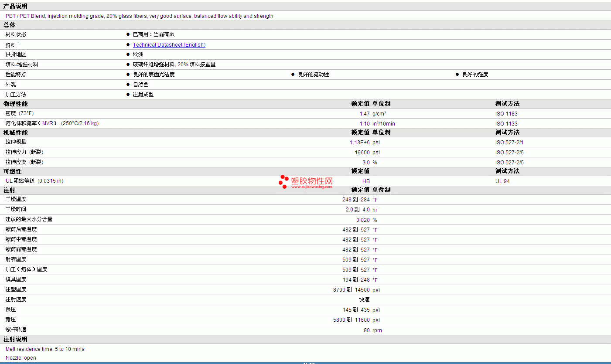Click the 加工 (熔体) 温度 row label

[x=27, y=269]
